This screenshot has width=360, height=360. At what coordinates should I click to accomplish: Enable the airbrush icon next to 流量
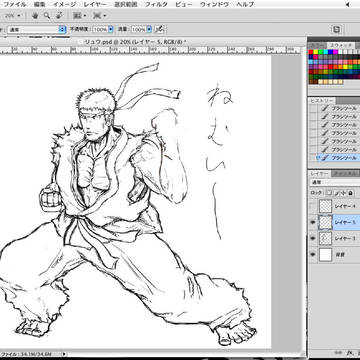tap(160, 29)
